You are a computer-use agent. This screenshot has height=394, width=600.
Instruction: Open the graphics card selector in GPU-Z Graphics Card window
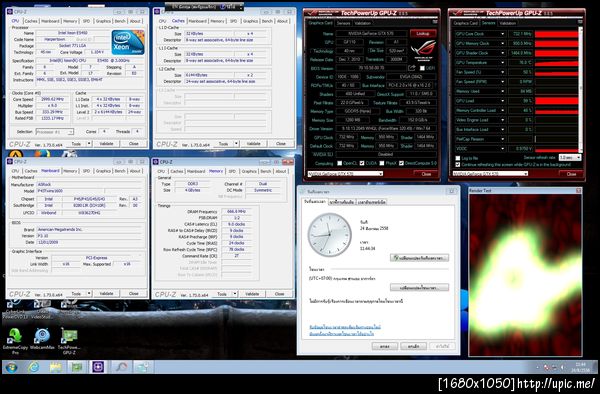click(345, 174)
